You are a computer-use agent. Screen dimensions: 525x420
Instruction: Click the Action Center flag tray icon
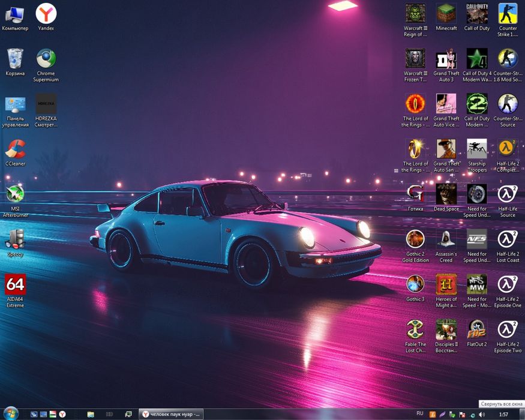pyautogui.click(x=462, y=415)
